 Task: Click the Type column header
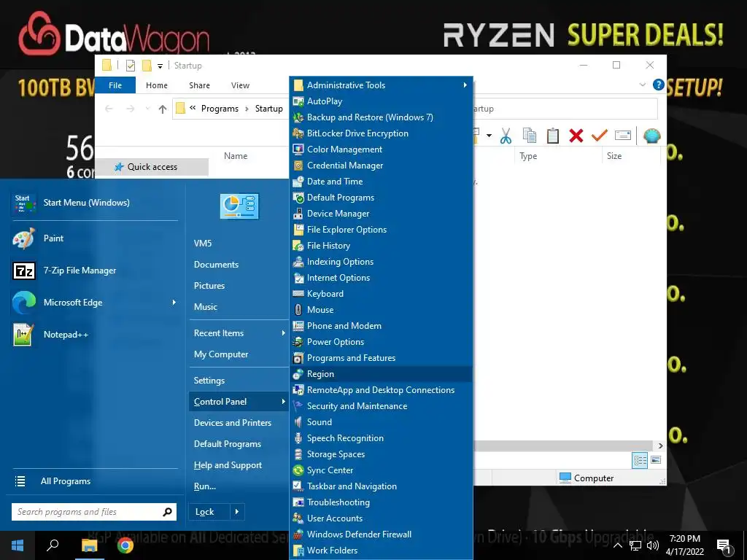528,156
